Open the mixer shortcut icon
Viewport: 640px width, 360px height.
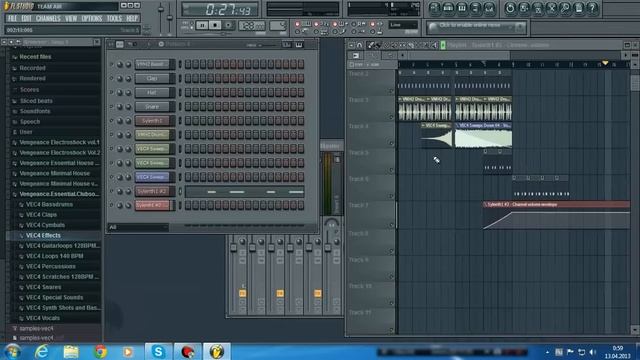pyautogui.click(x=489, y=8)
